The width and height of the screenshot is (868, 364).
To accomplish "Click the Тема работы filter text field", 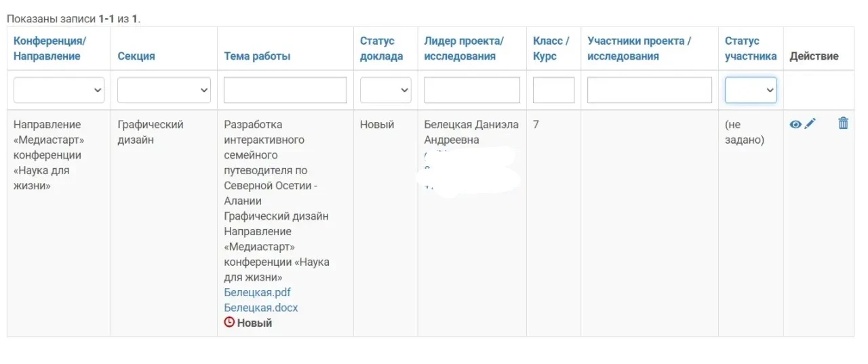I will pyautogui.click(x=285, y=90).
